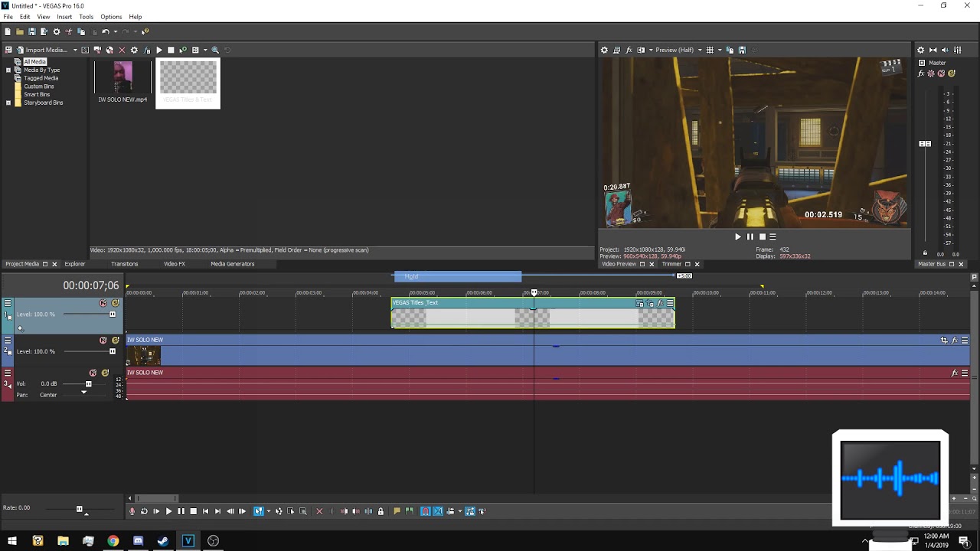980x551 pixels.
Task: Switch to the Video FX tab
Action: coord(175,264)
